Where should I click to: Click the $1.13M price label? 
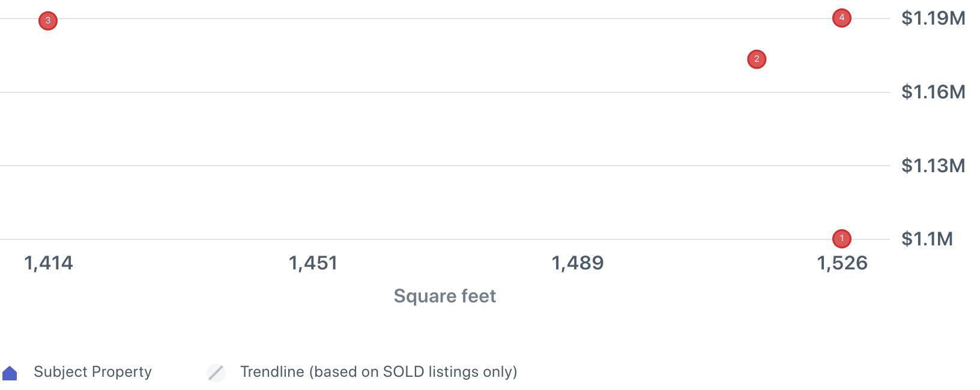933,166
